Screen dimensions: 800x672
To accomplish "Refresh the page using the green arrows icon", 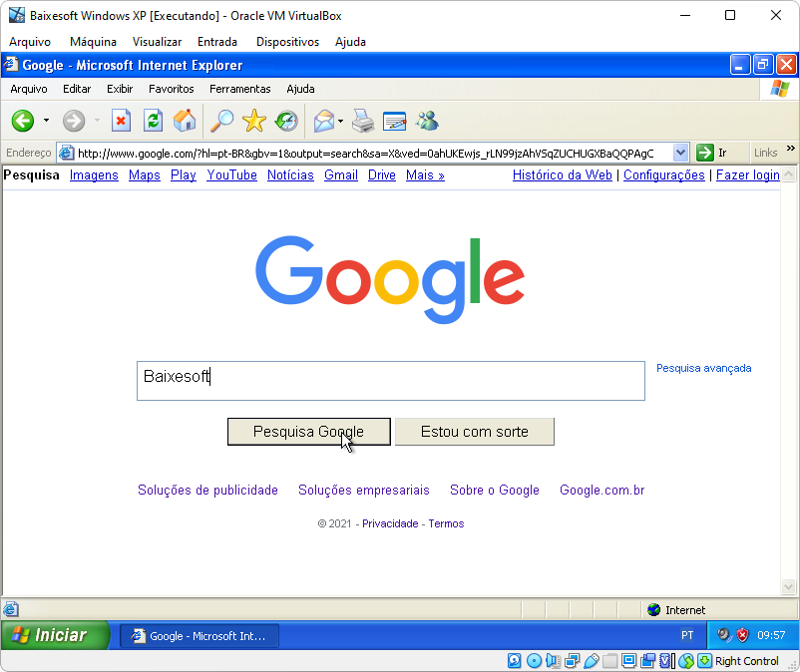I will tap(153, 122).
